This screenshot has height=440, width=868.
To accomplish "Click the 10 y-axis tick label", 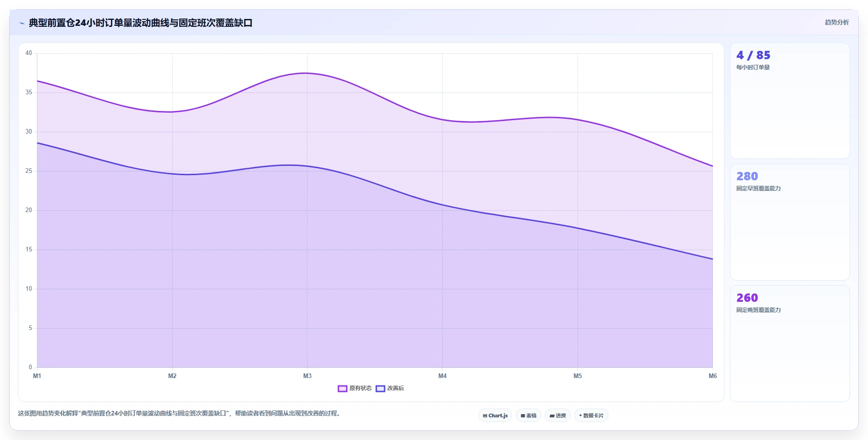I will 29,289.
